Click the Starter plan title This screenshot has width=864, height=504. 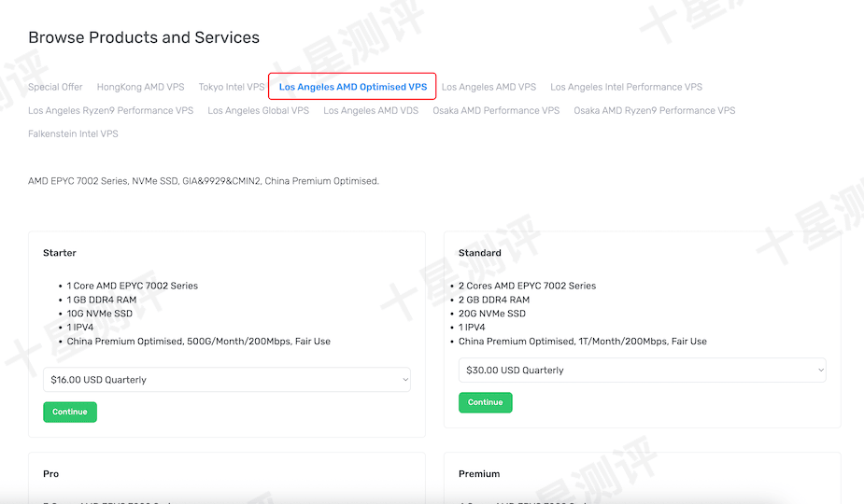(60, 253)
